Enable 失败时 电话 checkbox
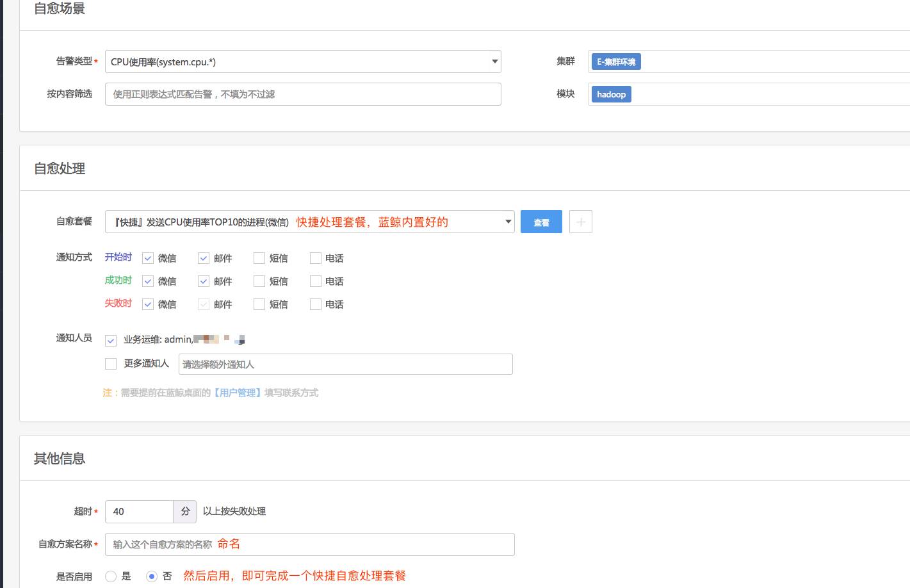 [316, 304]
